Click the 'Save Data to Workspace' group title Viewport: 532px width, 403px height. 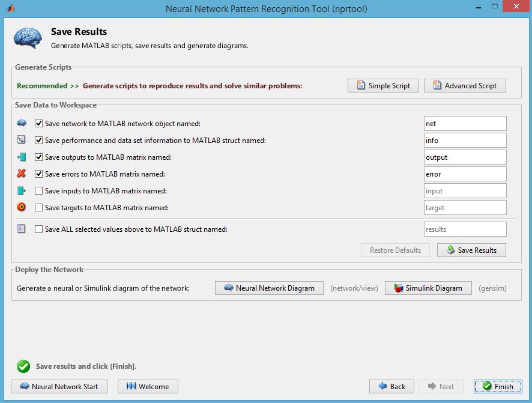tap(56, 105)
